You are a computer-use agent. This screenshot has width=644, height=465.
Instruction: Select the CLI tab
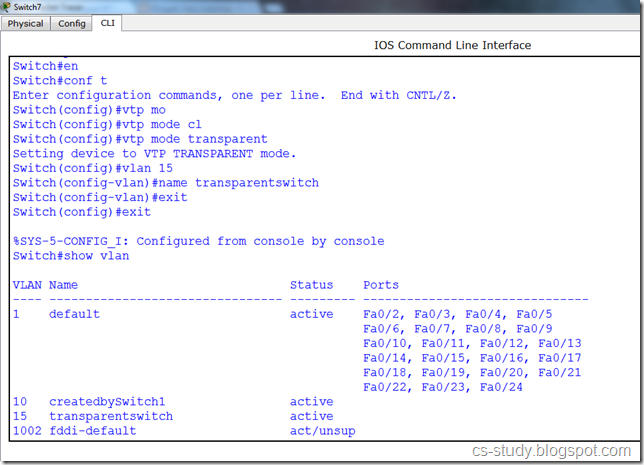click(107, 23)
